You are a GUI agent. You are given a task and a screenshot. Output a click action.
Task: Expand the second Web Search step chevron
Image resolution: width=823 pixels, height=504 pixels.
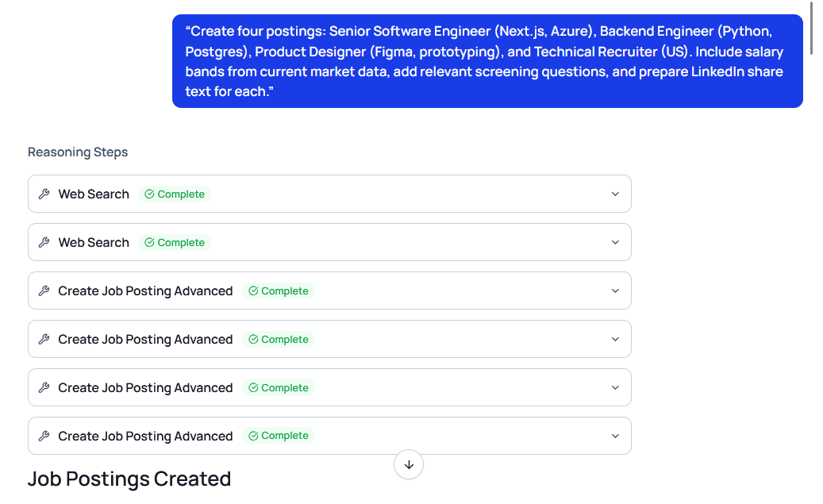coord(615,243)
